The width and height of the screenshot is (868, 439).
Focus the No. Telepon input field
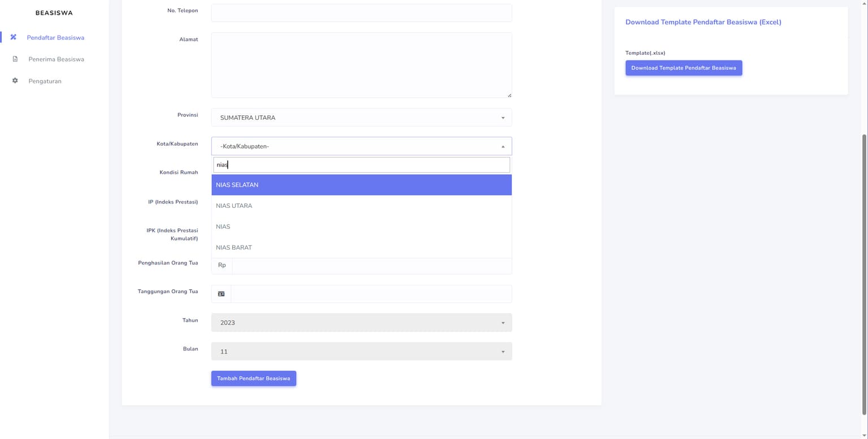coord(361,13)
